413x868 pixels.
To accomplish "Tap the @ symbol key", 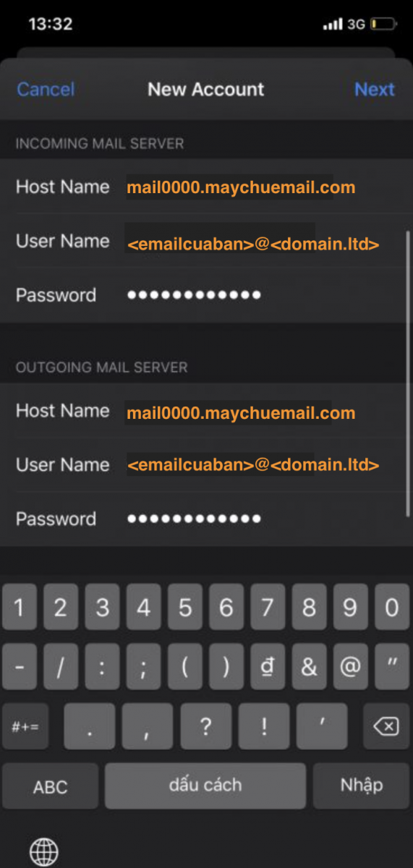I will tap(350, 666).
